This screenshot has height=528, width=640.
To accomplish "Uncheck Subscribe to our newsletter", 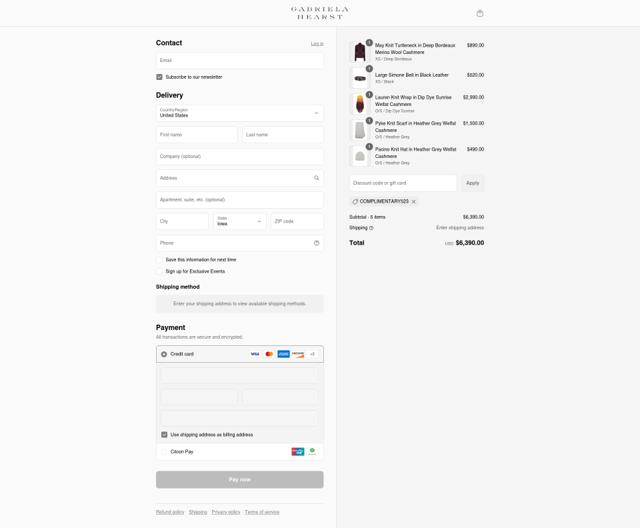I will pos(159,77).
